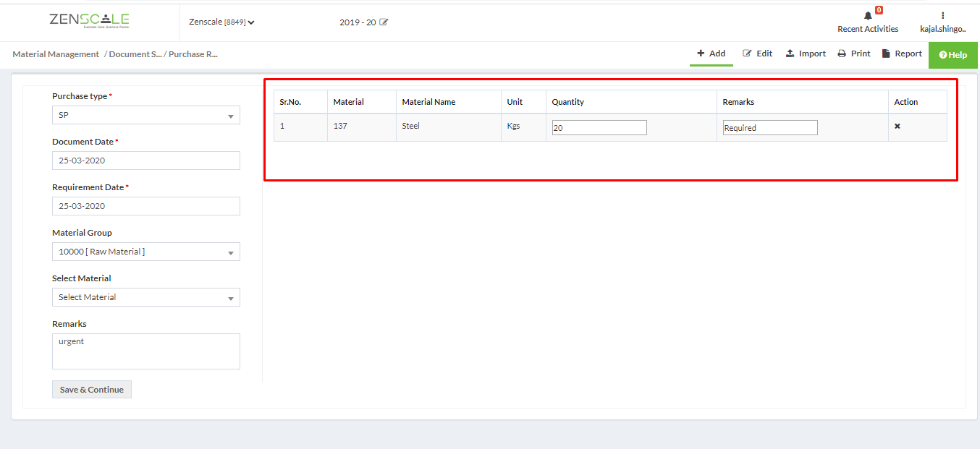Click the Purchase R... breadcrumb
This screenshot has width=980, height=449.
point(193,54)
